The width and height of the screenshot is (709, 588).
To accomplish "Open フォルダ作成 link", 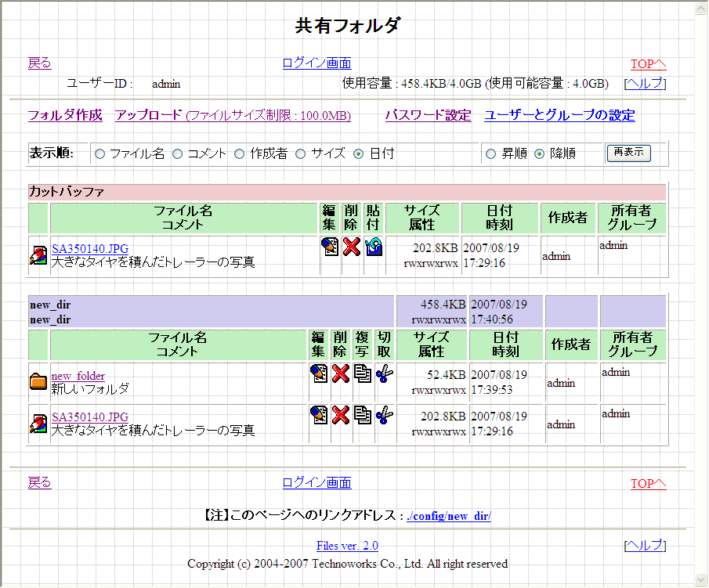I will 65,116.
